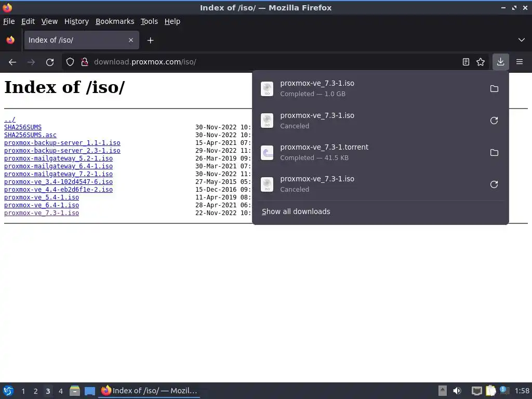Click 'Completed — 41.5 KB' status text
The width and height of the screenshot is (532, 399).
[x=314, y=158]
